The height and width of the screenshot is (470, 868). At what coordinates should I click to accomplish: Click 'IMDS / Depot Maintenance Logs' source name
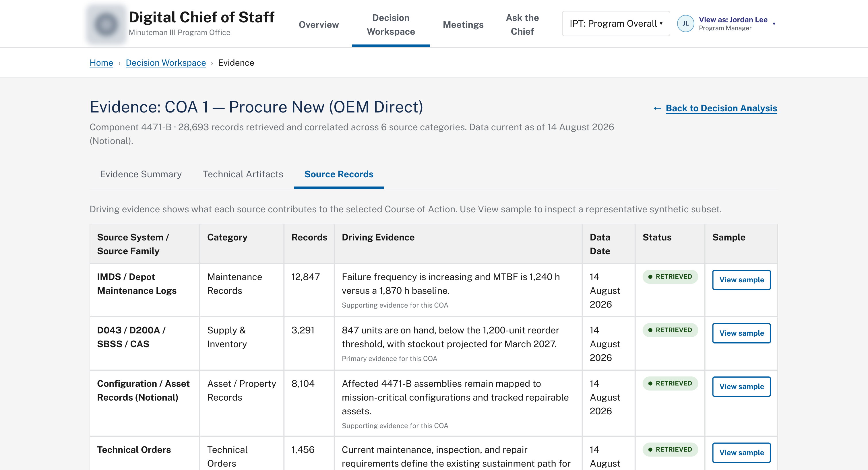pos(136,284)
